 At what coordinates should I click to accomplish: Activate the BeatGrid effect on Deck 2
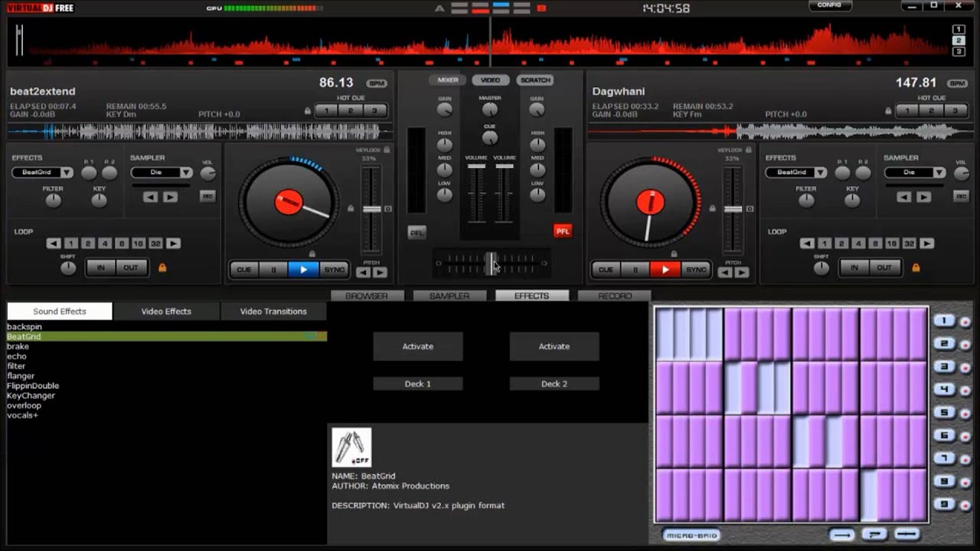554,347
